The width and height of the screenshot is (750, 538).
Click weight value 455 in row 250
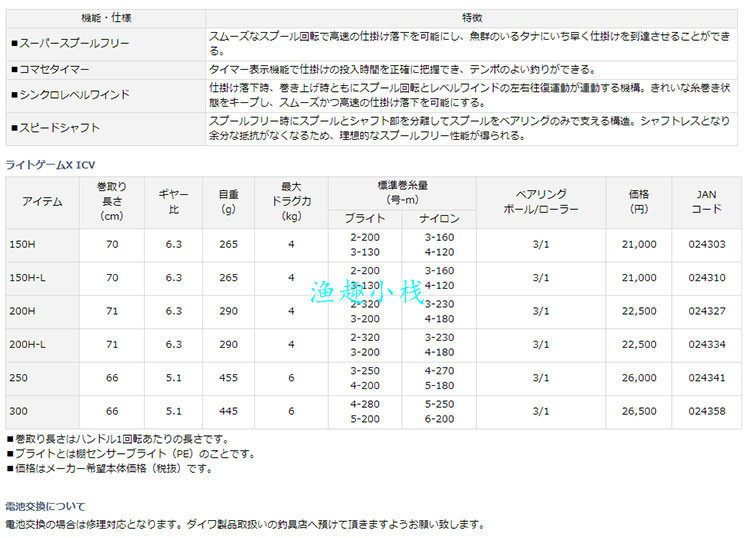pyautogui.click(x=228, y=378)
